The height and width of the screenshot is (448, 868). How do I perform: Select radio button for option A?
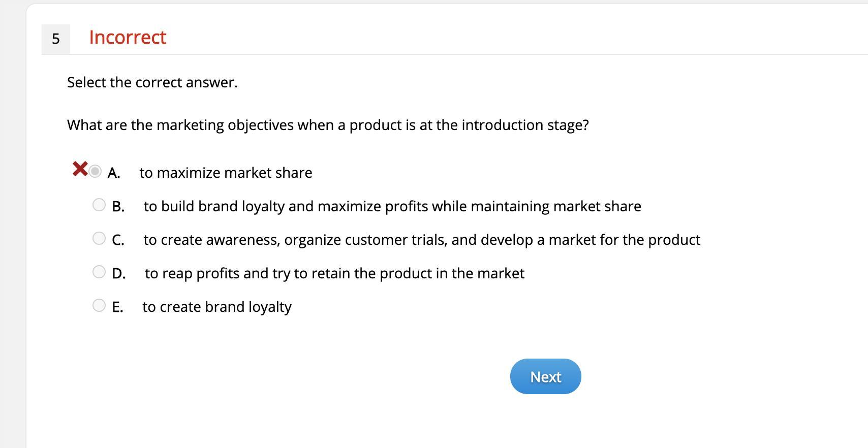[95, 171]
